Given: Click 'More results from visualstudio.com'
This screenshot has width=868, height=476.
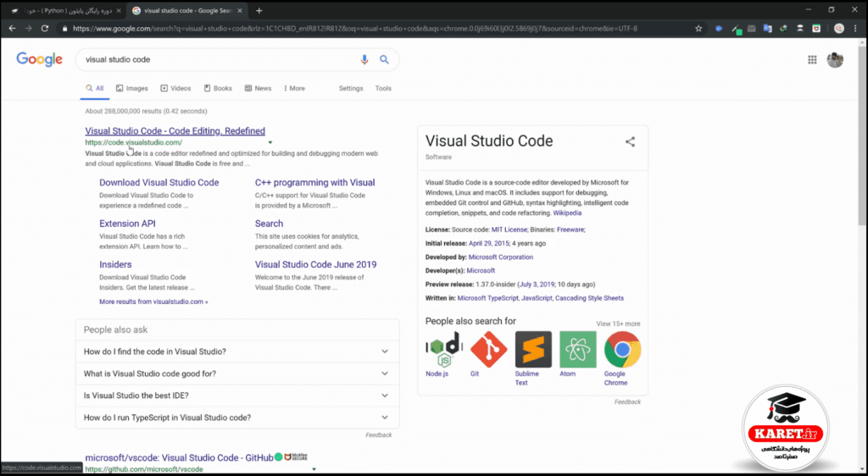Looking at the screenshot, I should click(153, 302).
